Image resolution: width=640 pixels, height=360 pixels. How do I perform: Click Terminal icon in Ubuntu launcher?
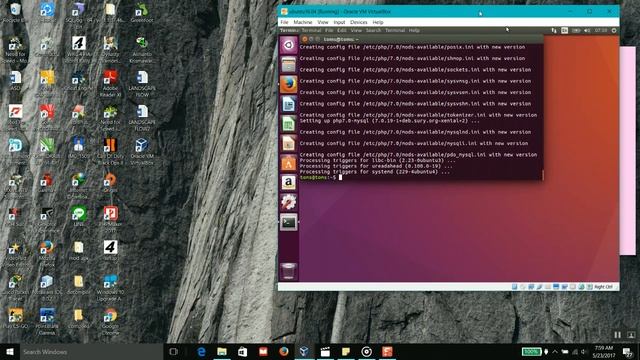pos(289,222)
